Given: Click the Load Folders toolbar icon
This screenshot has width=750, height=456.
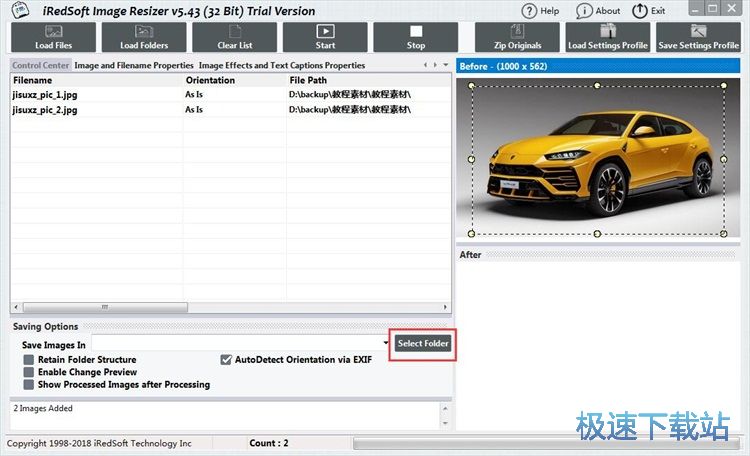Looking at the screenshot, I should (x=144, y=37).
